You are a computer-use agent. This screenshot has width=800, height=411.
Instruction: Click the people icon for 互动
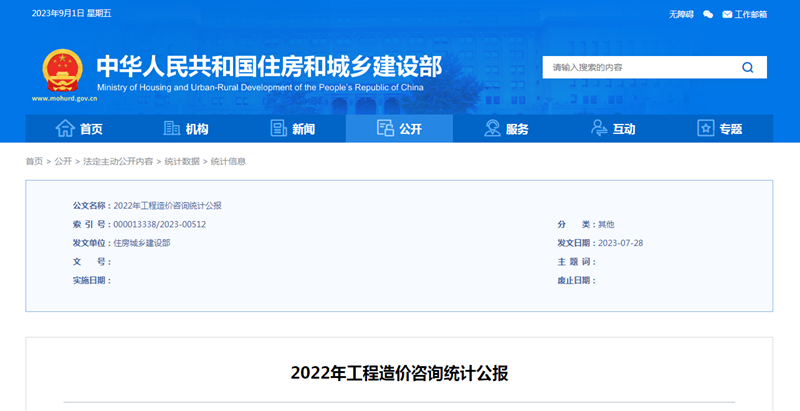[x=599, y=128]
